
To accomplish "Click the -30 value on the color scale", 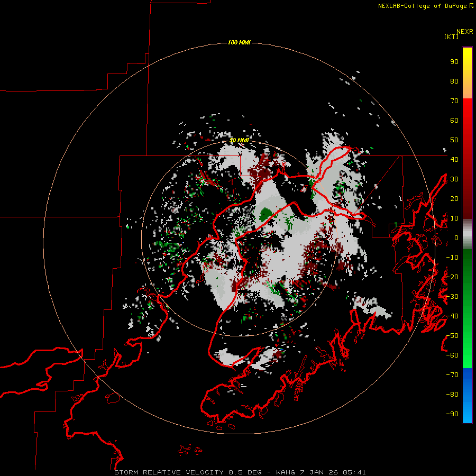I will pos(452,297).
